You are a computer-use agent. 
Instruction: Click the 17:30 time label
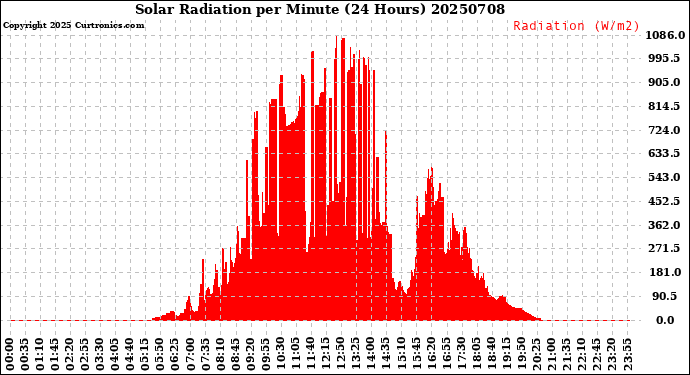461,355
